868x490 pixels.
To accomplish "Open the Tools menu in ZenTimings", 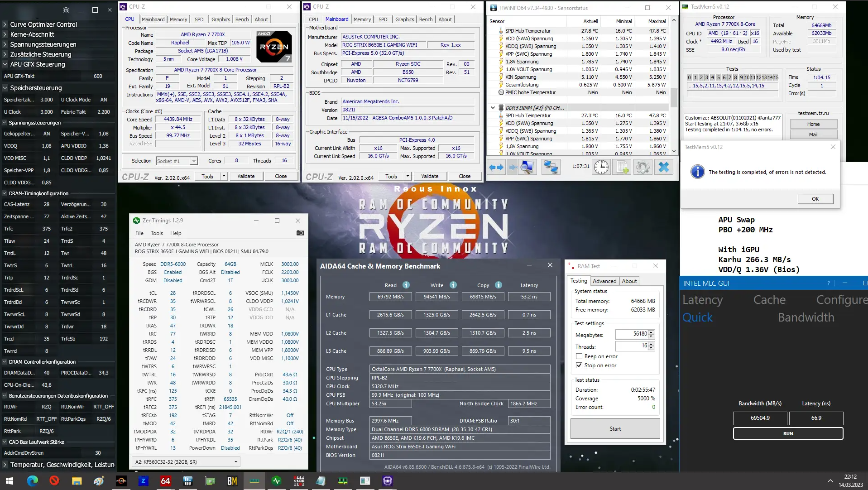I will [157, 233].
